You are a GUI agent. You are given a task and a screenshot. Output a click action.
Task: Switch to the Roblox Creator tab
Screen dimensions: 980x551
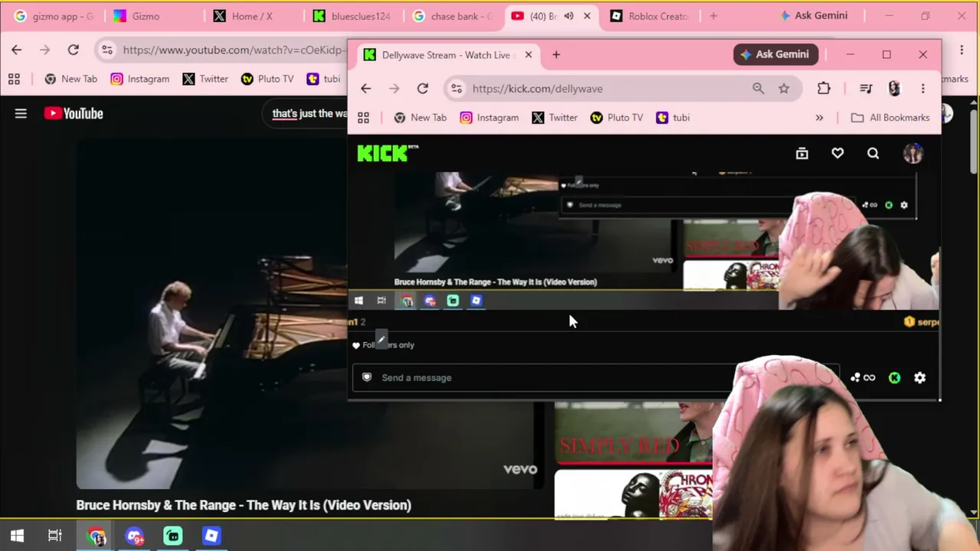[651, 16]
